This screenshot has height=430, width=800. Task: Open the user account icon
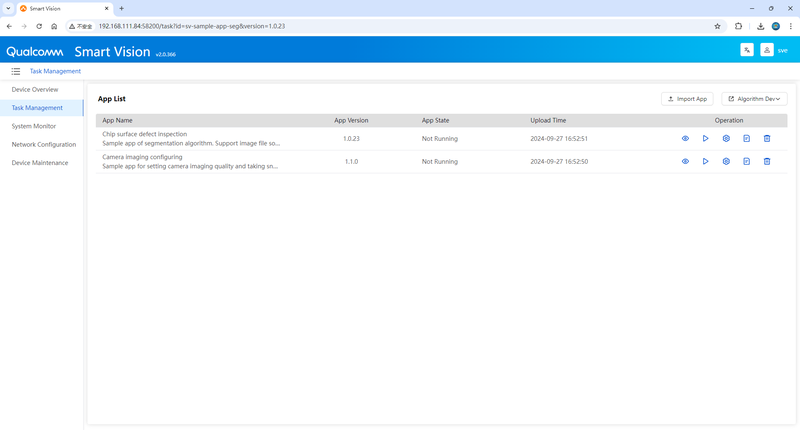[766, 50]
